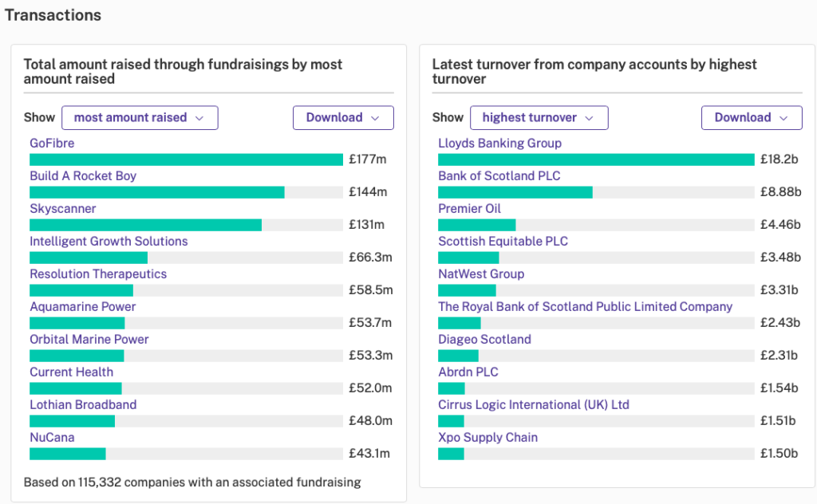Screen dimensions: 817x504
Task: Click the £1.51b value
Action: (x=778, y=421)
